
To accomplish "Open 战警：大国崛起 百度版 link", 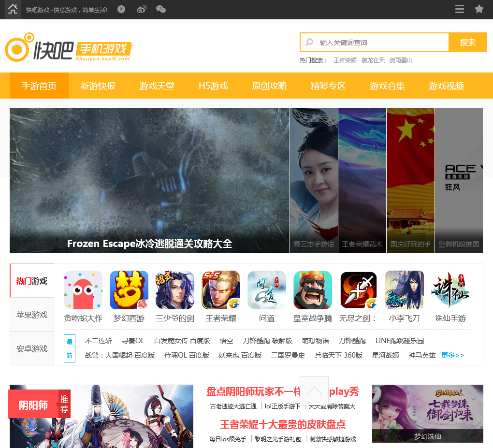I will click(120, 355).
